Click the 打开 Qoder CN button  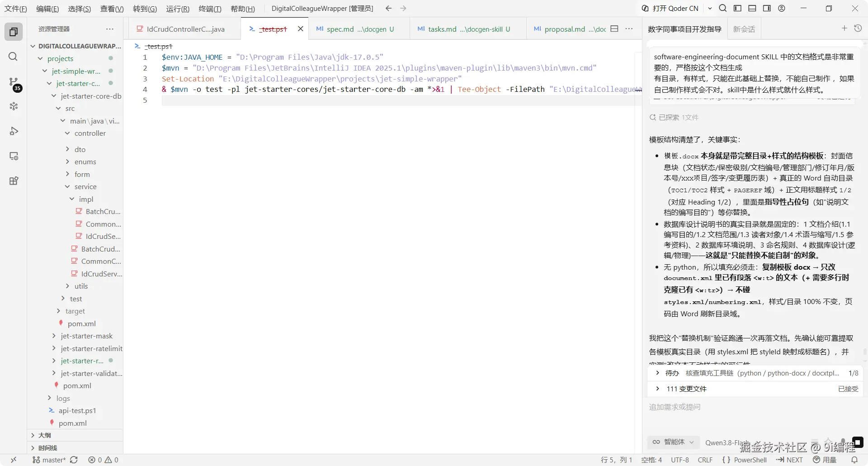670,8
